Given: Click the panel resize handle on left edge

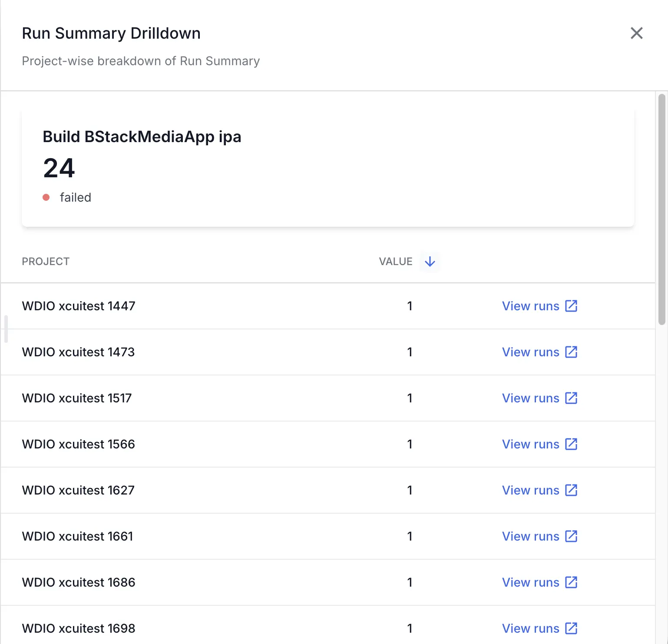Looking at the screenshot, I should click(6, 329).
